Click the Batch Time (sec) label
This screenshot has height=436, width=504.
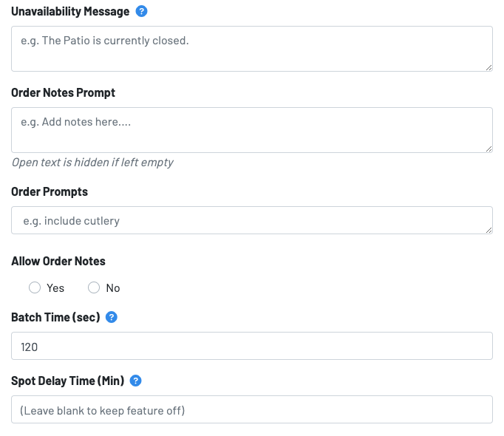point(55,317)
